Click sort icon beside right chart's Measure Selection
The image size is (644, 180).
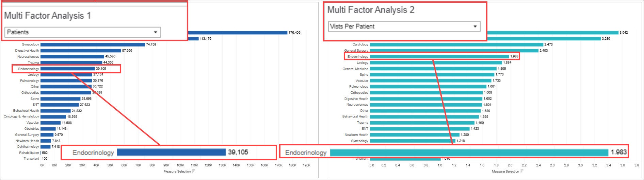pyautogui.click(x=522, y=171)
